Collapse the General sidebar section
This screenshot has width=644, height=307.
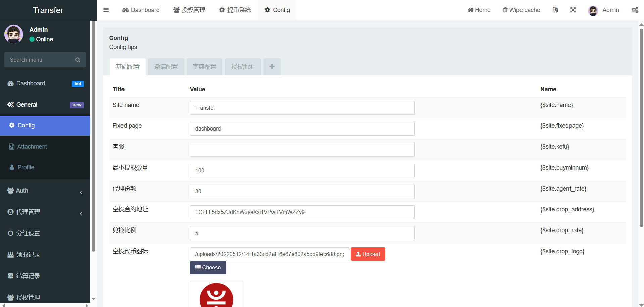[45, 105]
